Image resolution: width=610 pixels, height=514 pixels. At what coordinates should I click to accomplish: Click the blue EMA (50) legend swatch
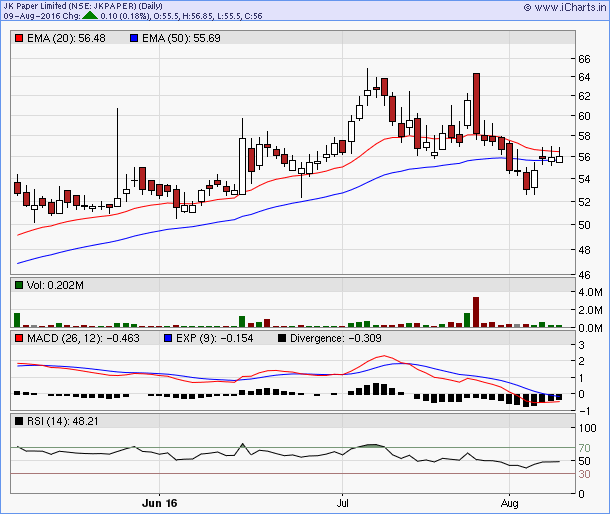[x=134, y=39]
